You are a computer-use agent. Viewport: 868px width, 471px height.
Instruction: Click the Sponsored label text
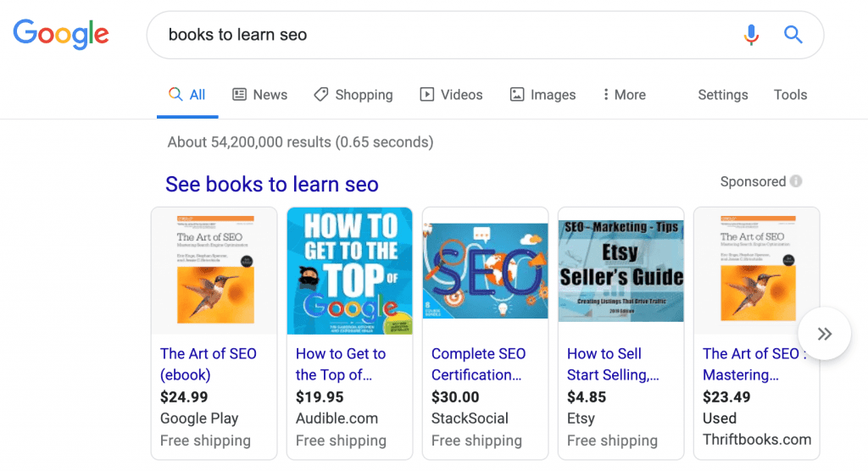[753, 181]
